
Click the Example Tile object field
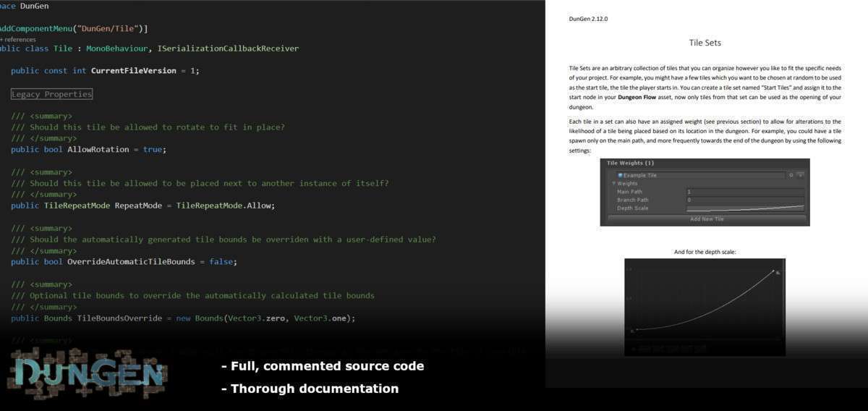700,175
